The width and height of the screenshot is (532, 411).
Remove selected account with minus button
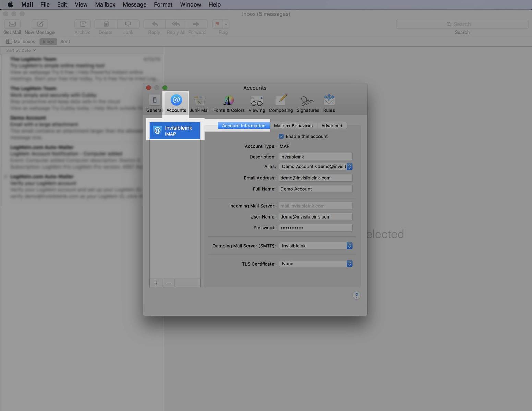point(169,283)
